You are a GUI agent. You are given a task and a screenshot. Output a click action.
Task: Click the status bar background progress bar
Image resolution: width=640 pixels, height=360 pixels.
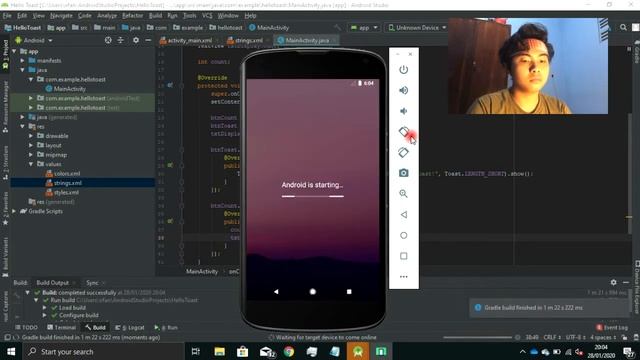(477, 338)
